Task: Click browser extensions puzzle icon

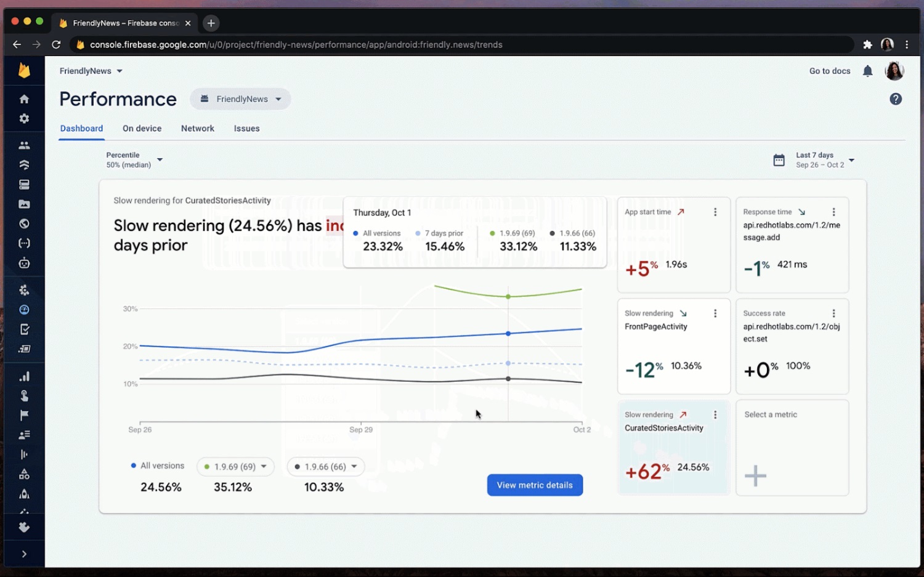Action: coord(867,44)
